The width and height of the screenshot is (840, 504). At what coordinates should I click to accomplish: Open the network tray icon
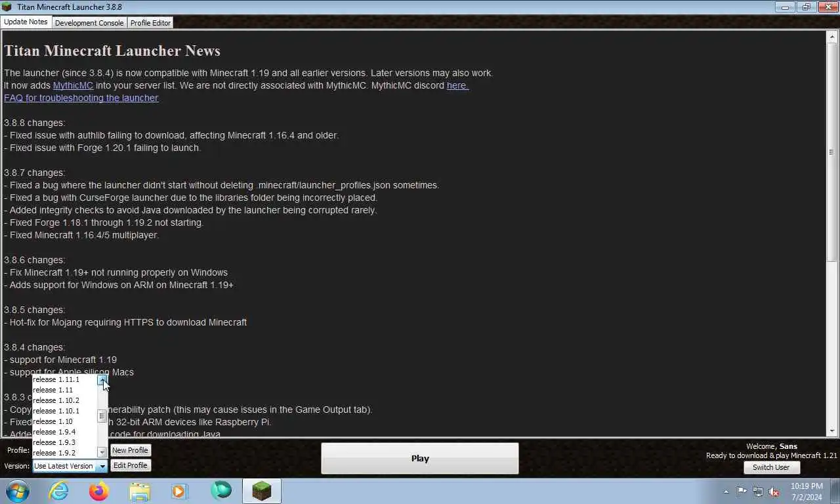click(758, 492)
